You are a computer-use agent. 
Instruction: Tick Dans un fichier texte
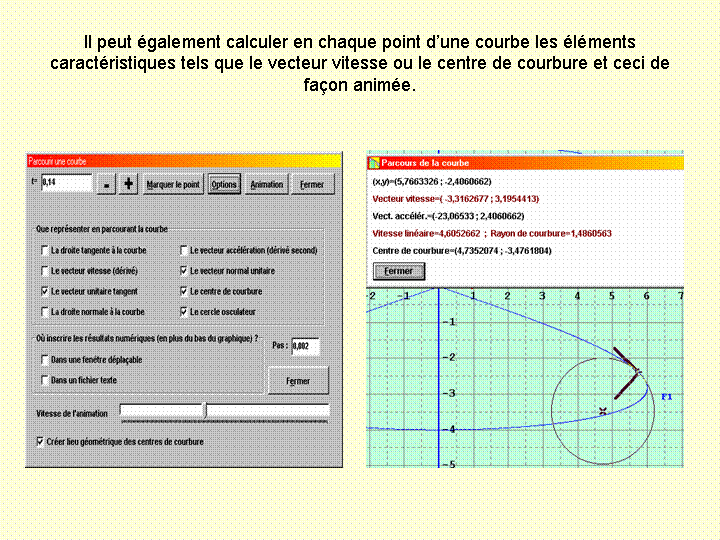(x=44, y=380)
